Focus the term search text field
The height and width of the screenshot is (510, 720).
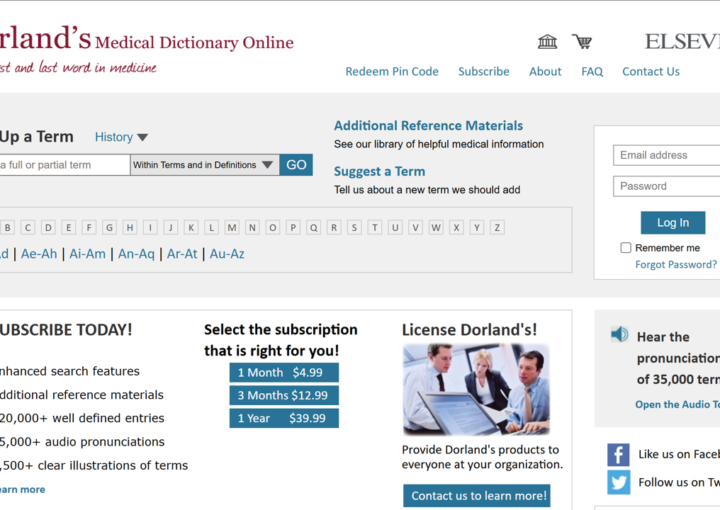pyautogui.click(x=64, y=165)
